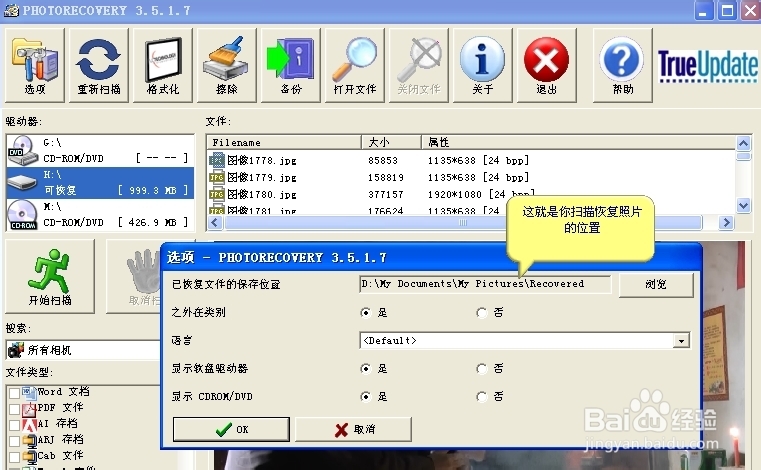This screenshot has width=761, height=470.
Task: Click the 所有相机 camera icon
Action: pos(16,350)
